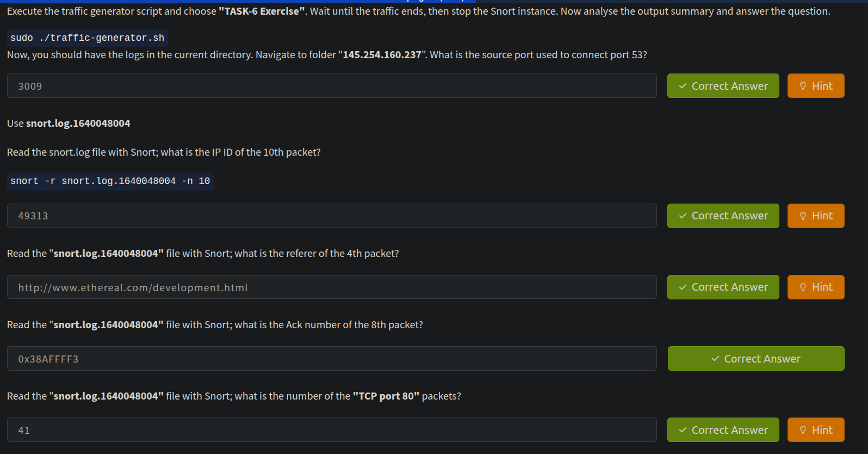Click the checkmark icon beside the 41 answer
Viewport: 868px width, 454px height.
click(x=683, y=430)
